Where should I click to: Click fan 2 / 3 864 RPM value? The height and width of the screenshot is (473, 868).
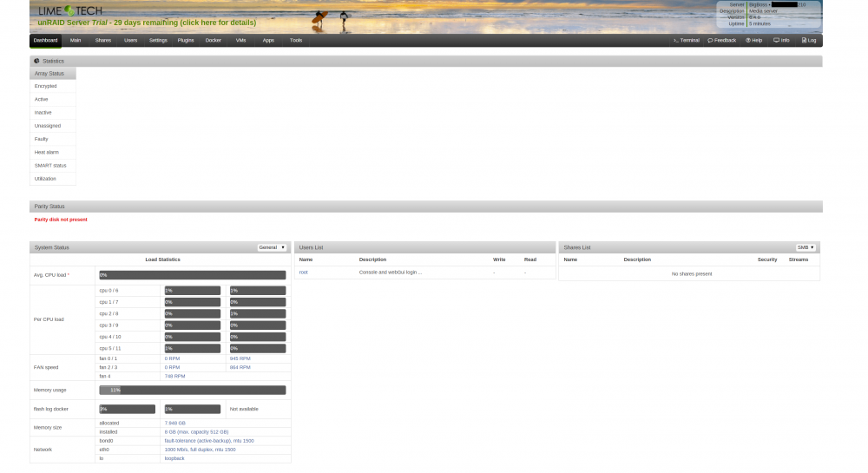click(x=240, y=367)
